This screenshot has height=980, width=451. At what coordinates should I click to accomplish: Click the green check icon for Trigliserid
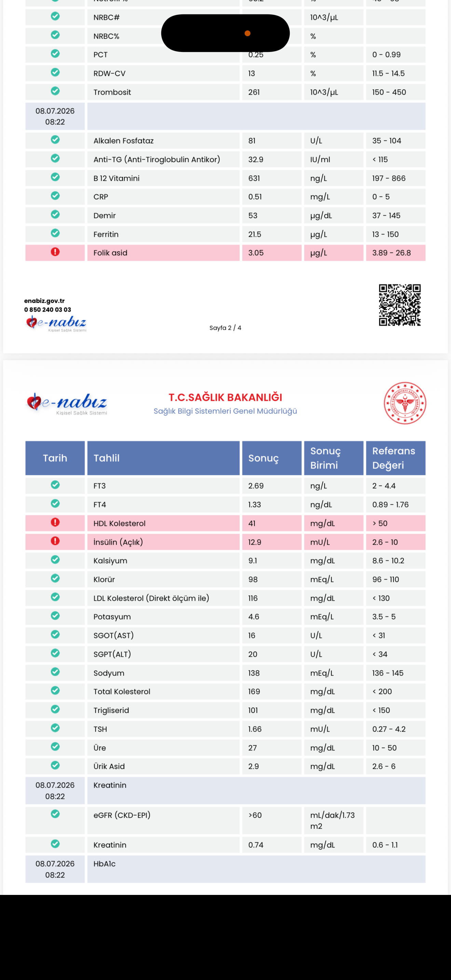coord(55,709)
